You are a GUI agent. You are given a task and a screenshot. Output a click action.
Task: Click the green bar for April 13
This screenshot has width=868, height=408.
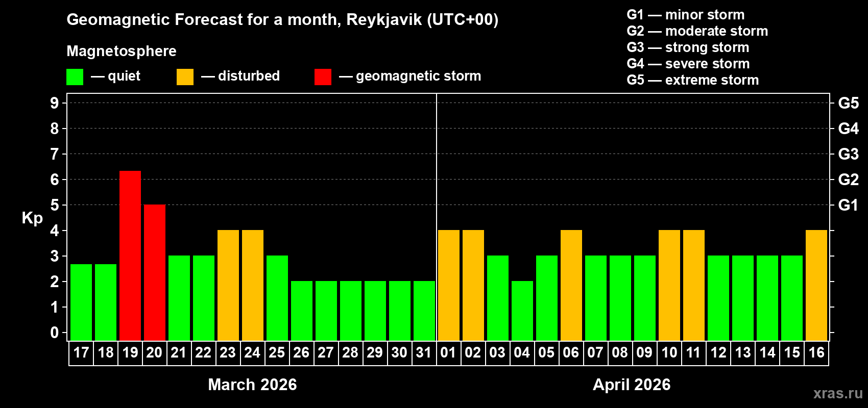(743, 298)
